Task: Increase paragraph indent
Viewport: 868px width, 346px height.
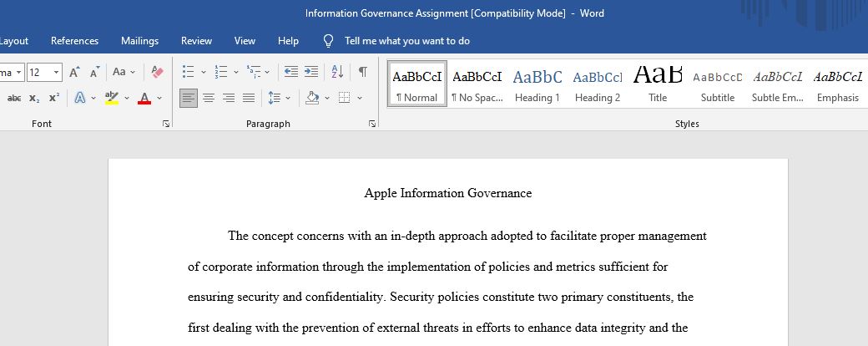Action: click(311, 72)
